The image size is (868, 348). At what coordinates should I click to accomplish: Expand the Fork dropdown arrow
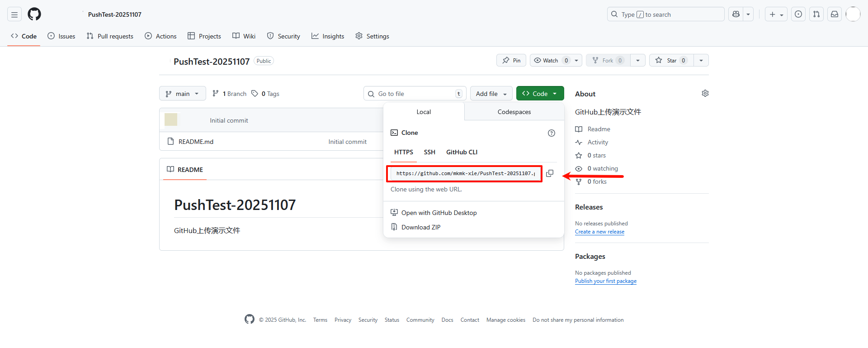(638, 60)
